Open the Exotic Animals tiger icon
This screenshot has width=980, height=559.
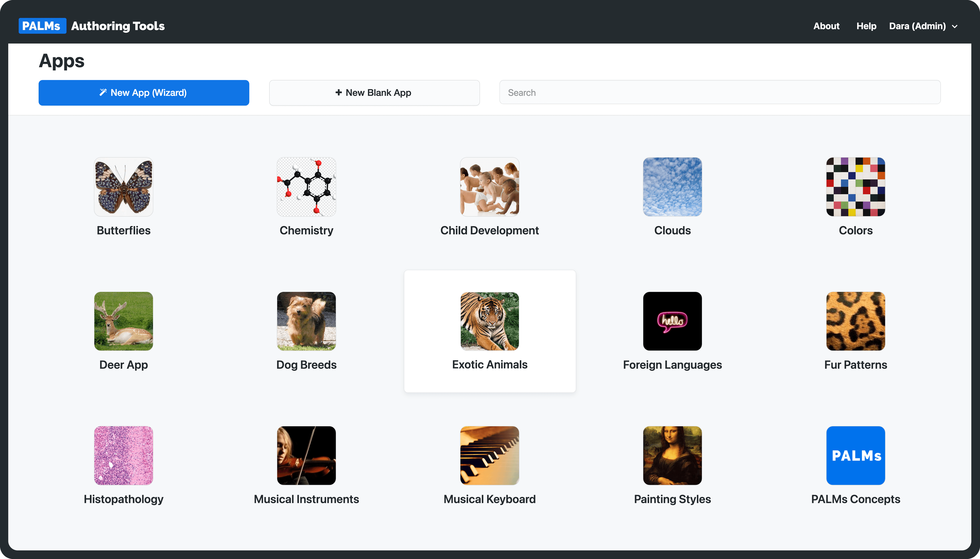(490, 321)
